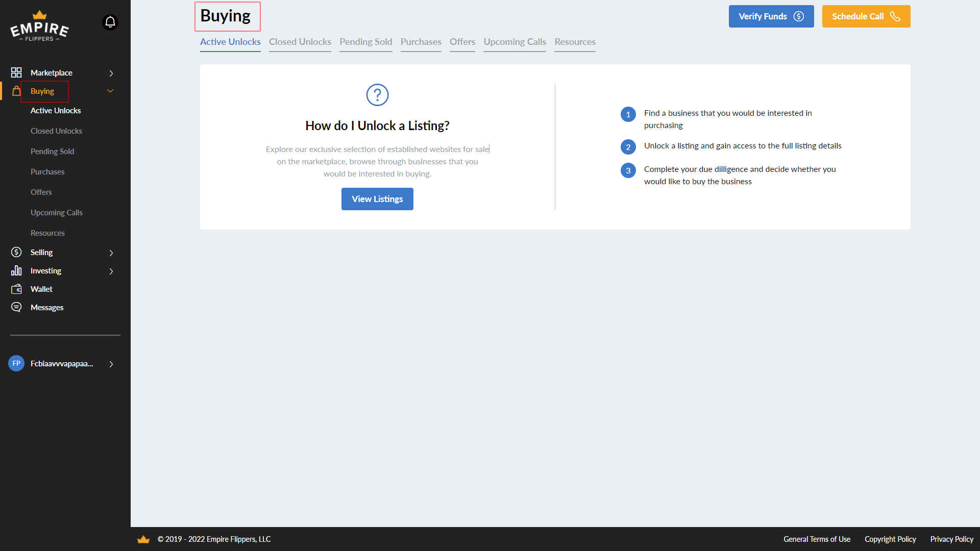Switch to the Active Unlocks tab
Viewport: 980px width, 551px height.
point(230,42)
